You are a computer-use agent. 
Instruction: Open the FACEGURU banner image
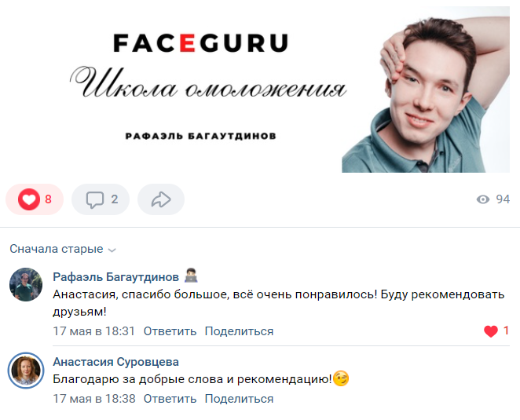click(260, 89)
